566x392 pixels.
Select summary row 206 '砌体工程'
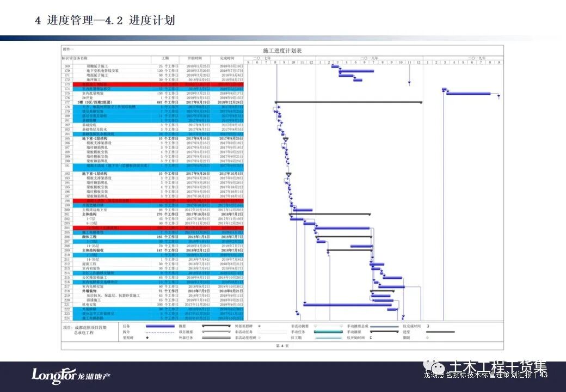click(153, 237)
